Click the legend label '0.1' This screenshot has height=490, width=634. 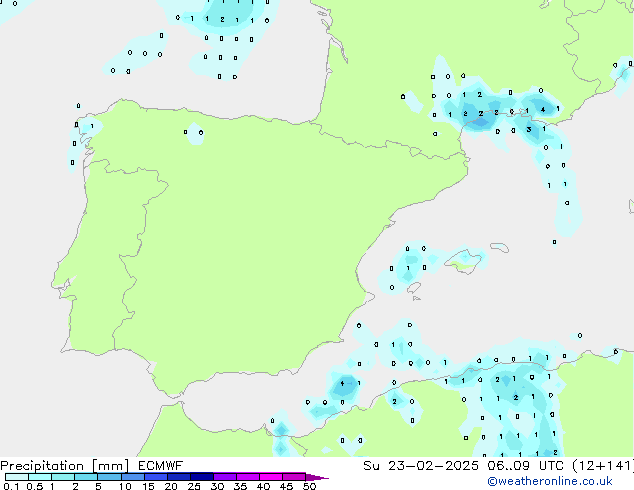(11, 486)
